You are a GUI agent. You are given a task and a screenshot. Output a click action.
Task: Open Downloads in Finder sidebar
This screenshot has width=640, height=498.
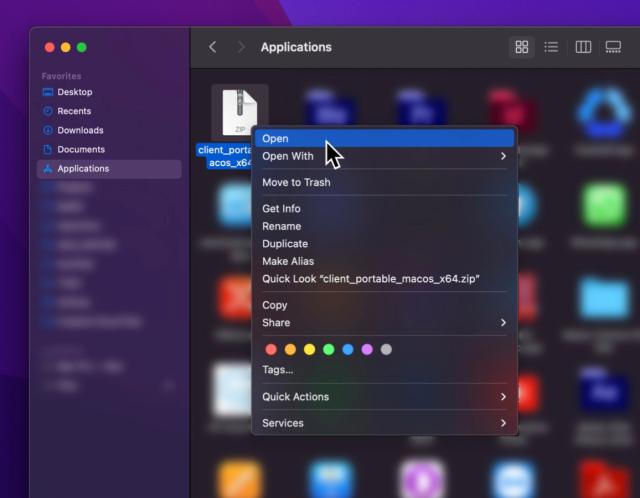[80, 130]
